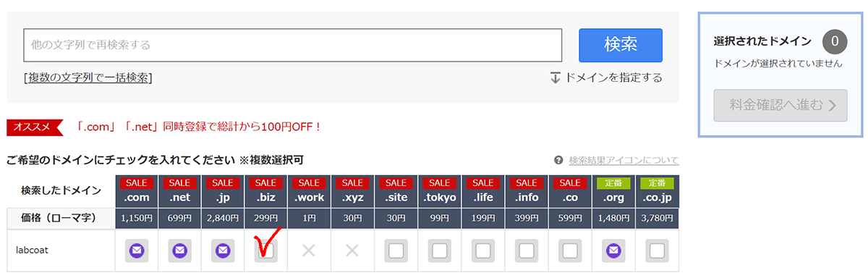This screenshot has width=868, height=278.
Task: Check the .site domain checkbox
Action: coord(396,251)
